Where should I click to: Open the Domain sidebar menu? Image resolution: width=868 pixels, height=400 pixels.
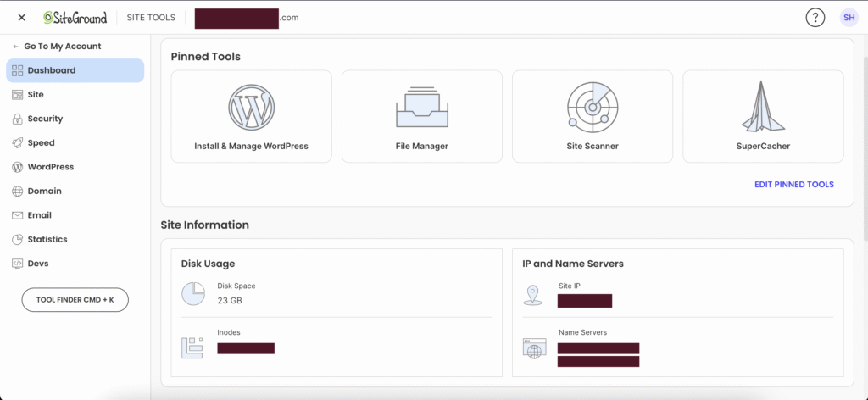pyautogui.click(x=44, y=191)
